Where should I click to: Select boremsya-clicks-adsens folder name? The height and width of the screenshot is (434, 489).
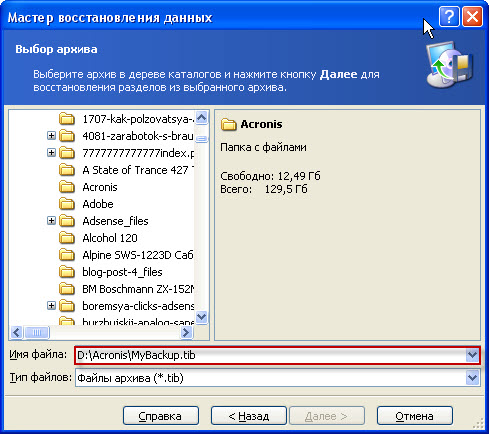click(x=138, y=306)
